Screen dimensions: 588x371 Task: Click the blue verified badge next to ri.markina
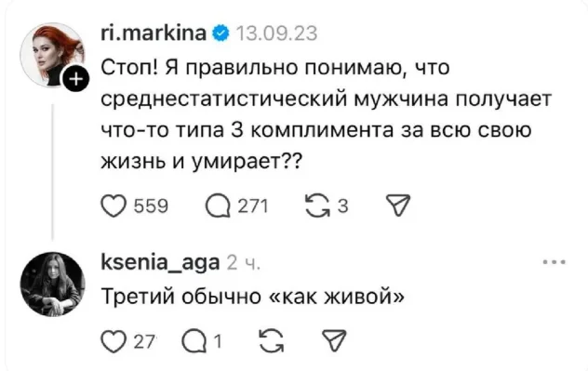click(220, 33)
